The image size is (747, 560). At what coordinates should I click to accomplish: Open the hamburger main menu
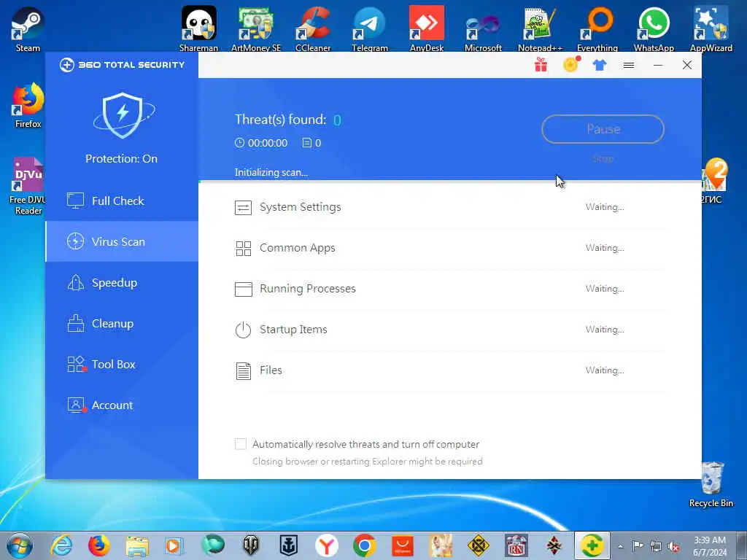click(x=629, y=65)
